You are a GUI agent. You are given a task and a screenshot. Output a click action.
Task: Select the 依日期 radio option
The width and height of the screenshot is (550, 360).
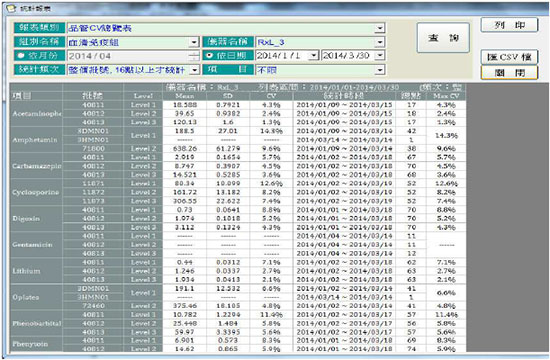click(210, 56)
